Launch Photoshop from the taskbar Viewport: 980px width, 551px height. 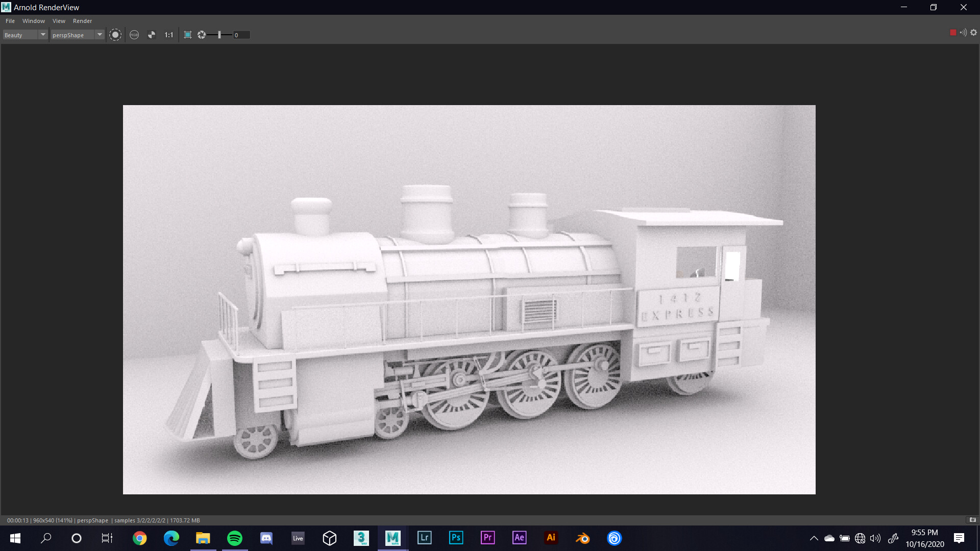coord(456,538)
